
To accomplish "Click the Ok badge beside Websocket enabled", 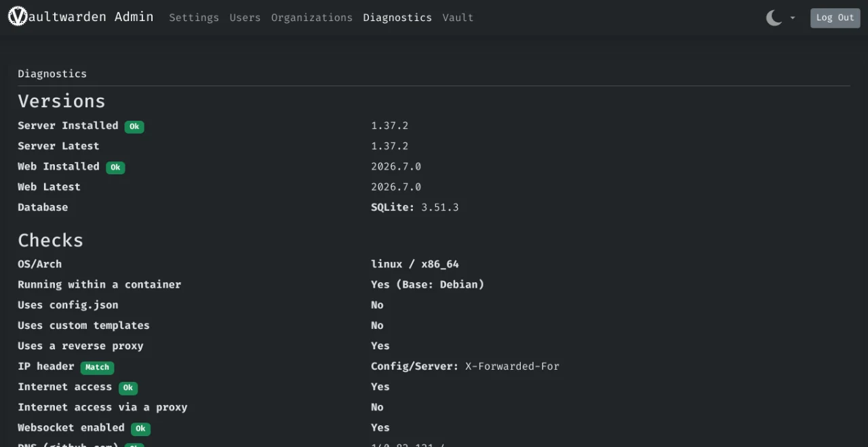I will tap(140, 429).
